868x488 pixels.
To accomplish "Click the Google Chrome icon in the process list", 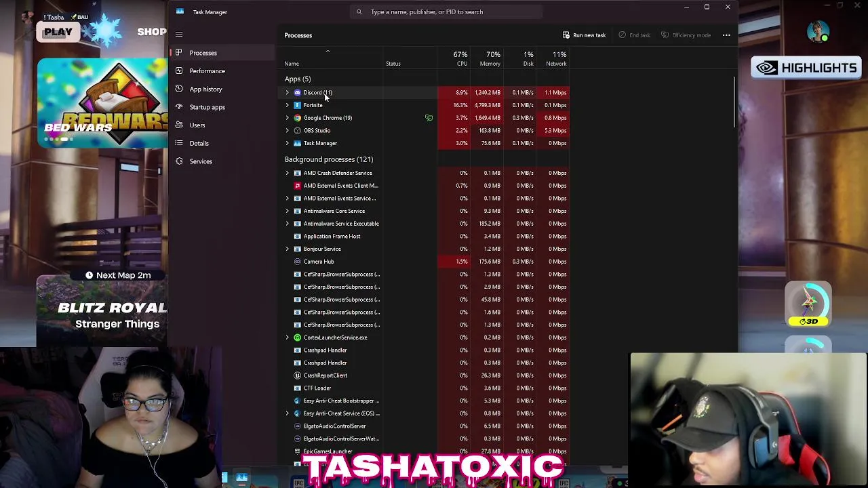I will pyautogui.click(x=297, y=118).
